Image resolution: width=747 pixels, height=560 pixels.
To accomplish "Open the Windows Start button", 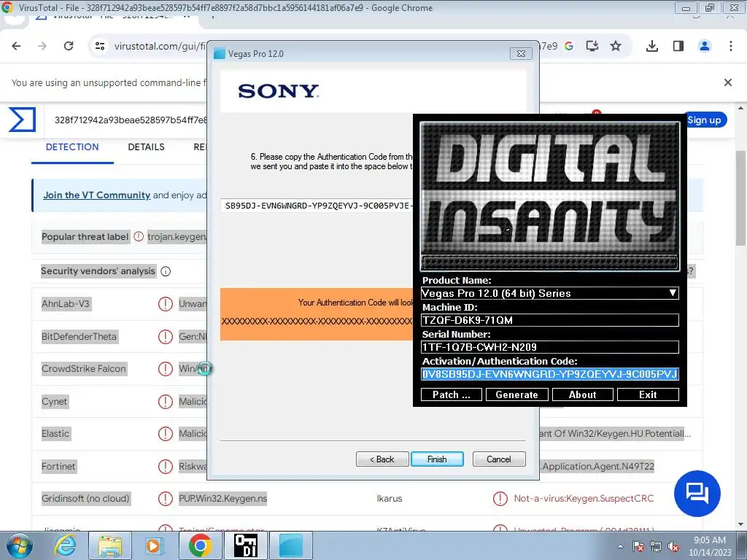I will 18,545.
